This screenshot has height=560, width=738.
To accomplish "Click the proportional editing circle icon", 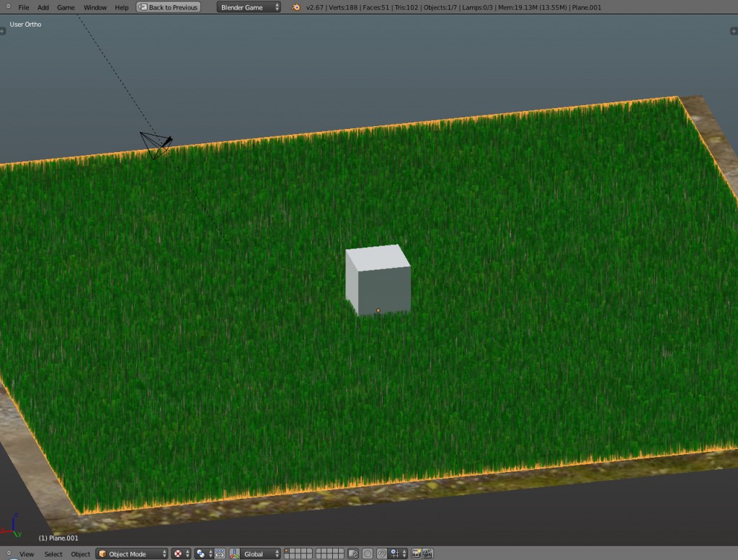I will pyautogui.click(x=368, y=554).
